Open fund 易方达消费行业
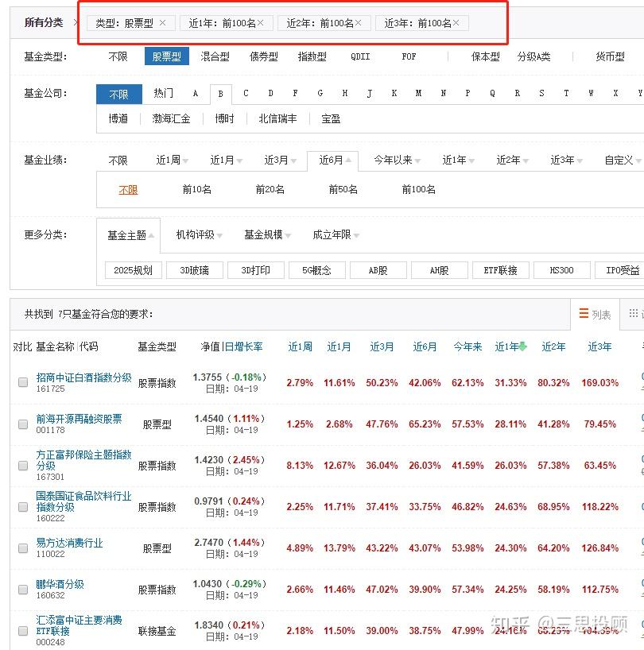The width and height of the screenshot is (644, 650). 69,543
